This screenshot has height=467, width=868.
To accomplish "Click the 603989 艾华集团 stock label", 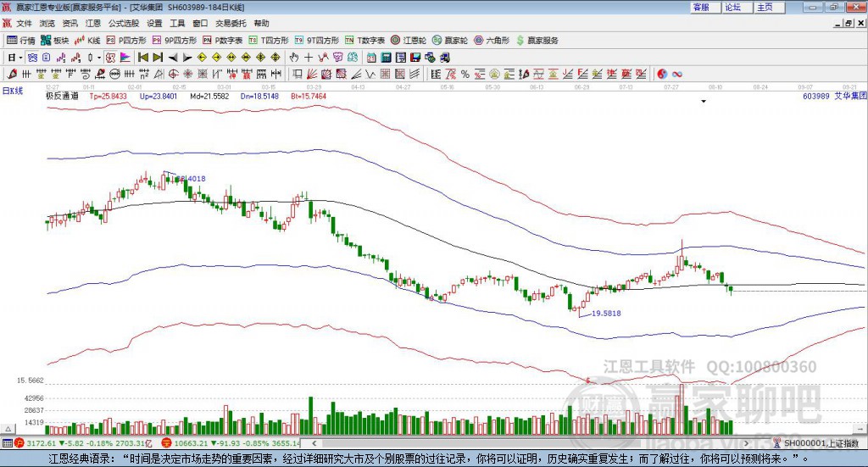I will coord(834,96).
